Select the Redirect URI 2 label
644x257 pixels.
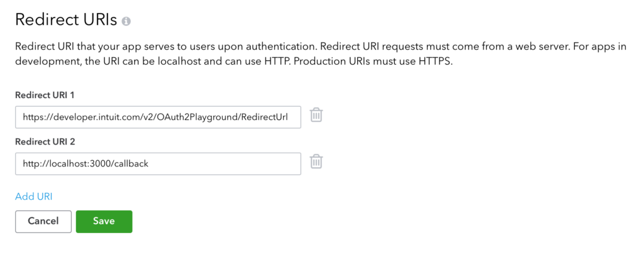click(x=45, y=141)
